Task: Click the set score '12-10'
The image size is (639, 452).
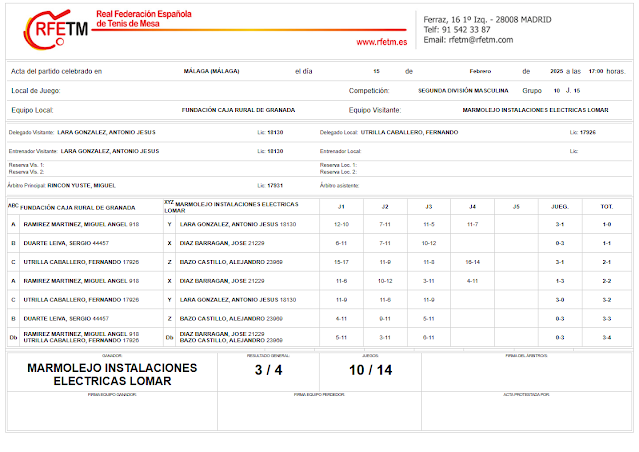Action: coord(342,225)
